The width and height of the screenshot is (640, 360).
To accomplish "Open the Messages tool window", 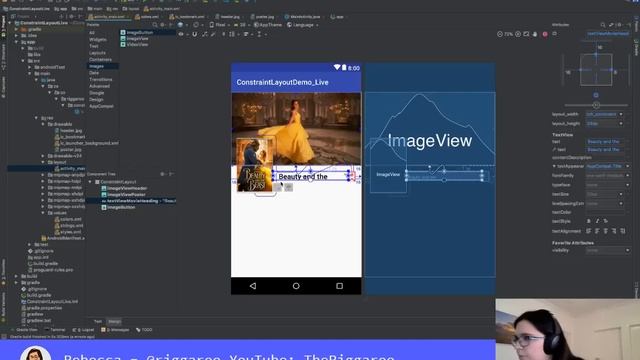I will coord(115,330).
